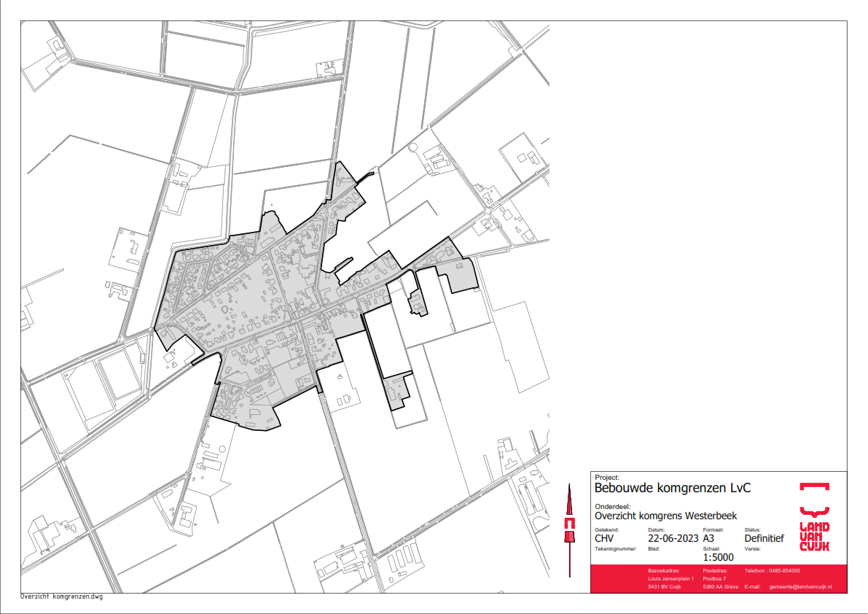This screenshot has width=868, height=614.
Task: Select the drafter initials CHV
Action: [x=605, y=539]
